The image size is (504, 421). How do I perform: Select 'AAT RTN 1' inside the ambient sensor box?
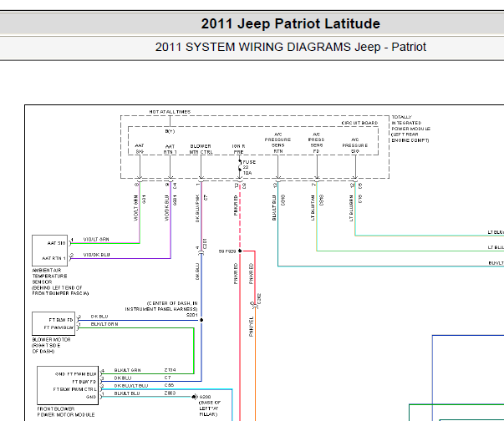click(53, 258)
